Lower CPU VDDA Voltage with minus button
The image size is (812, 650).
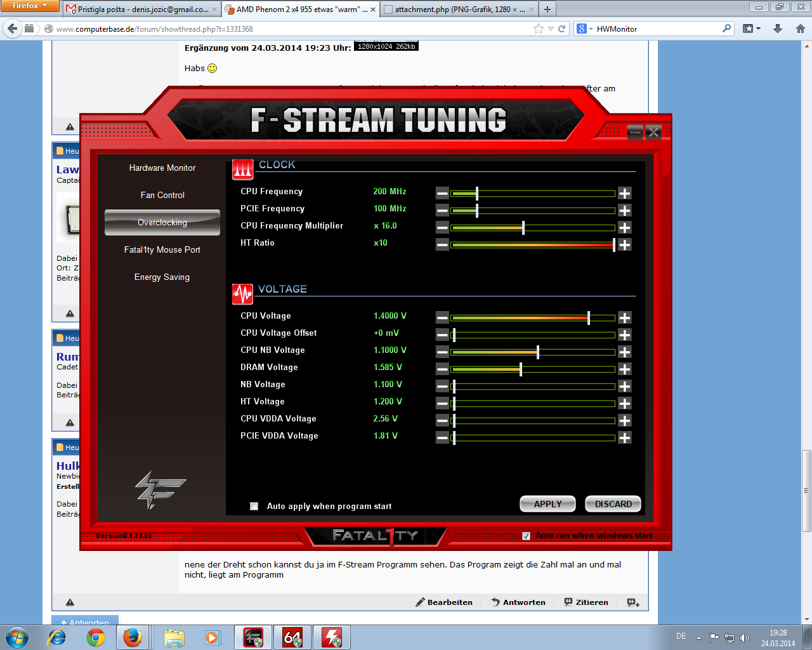[x=442, y=421]
